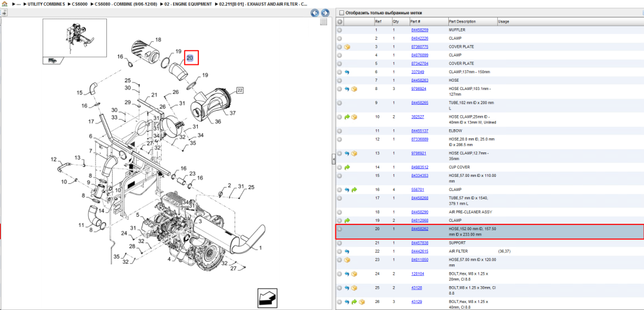Toggle the round selector on row 7 HOSE

[x=339, y=80]
